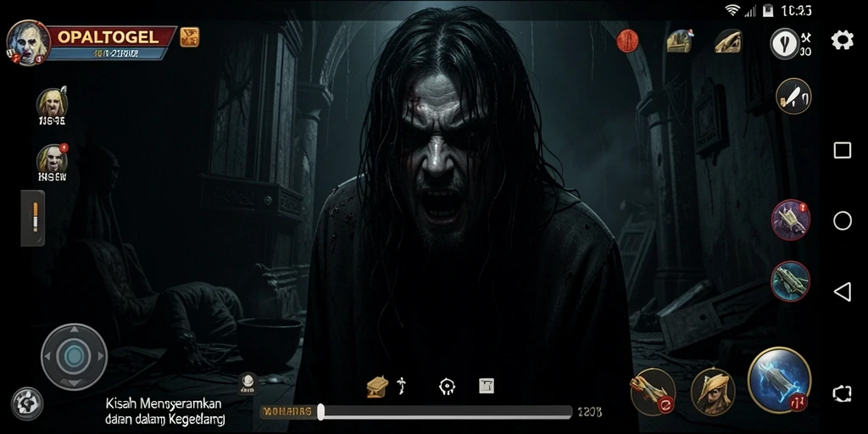Tap the red round seal icon

point(627,41)
